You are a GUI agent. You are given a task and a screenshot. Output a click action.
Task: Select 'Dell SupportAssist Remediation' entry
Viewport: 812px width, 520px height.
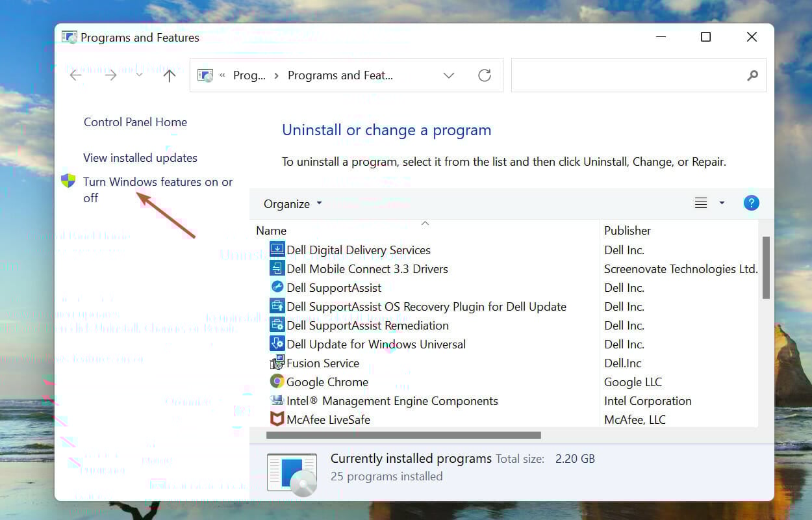point(368,326)
